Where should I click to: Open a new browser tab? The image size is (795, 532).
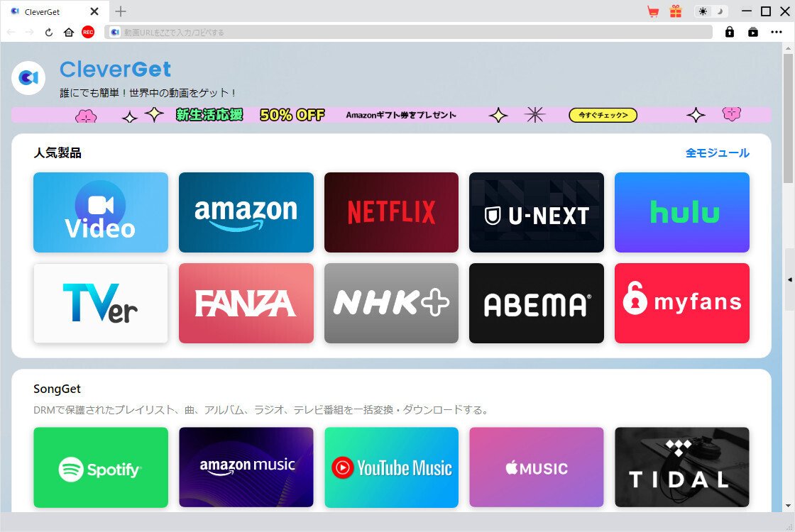click(121, 11)
